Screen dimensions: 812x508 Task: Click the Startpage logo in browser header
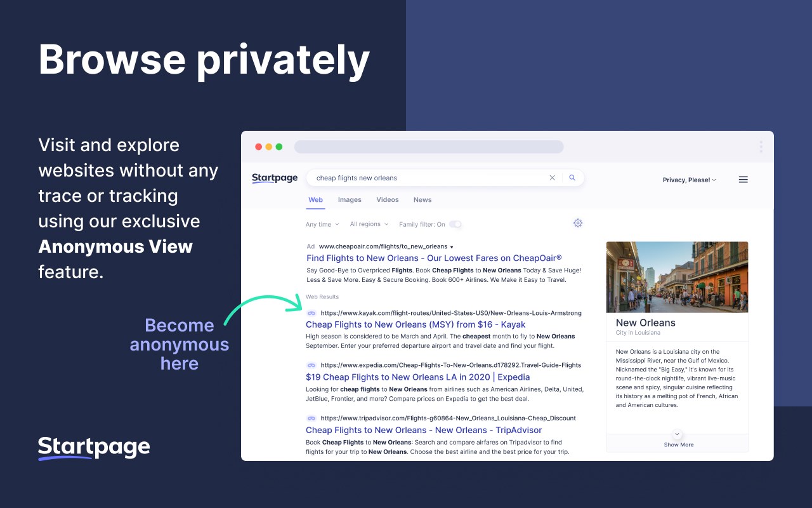tap(275, 178)
